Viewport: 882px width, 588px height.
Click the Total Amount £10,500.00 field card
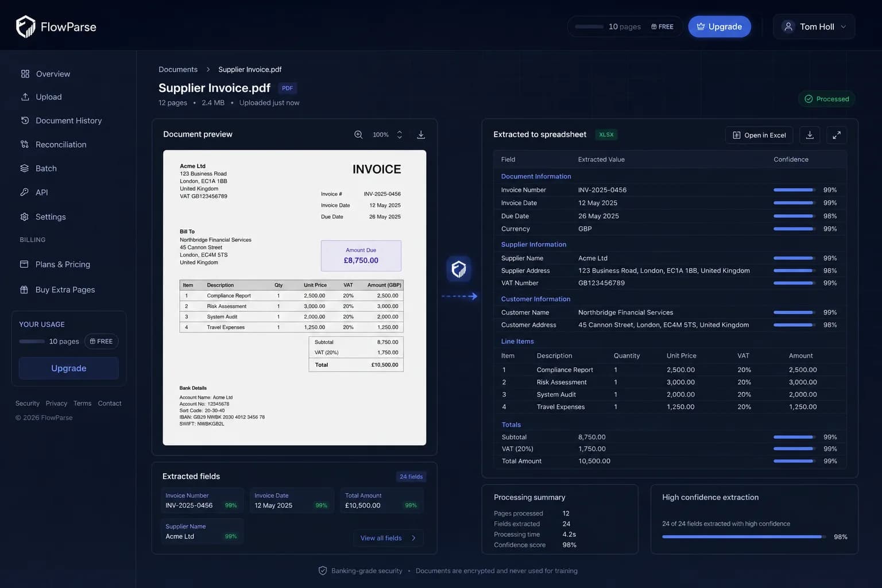click(382, 500)
